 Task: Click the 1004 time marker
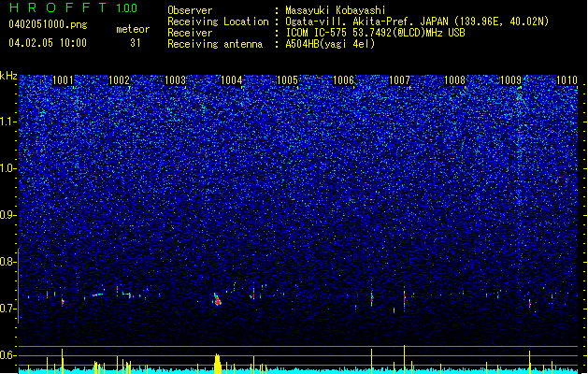(x=232, y=80)
